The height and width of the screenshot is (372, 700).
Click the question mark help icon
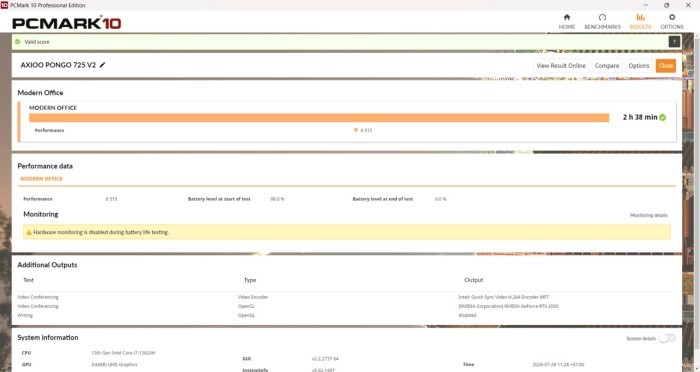[x=674, y=42]
